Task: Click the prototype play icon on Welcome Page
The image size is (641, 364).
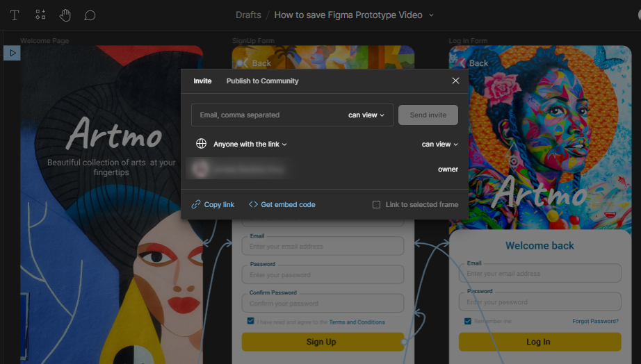Action: [12, 53]
